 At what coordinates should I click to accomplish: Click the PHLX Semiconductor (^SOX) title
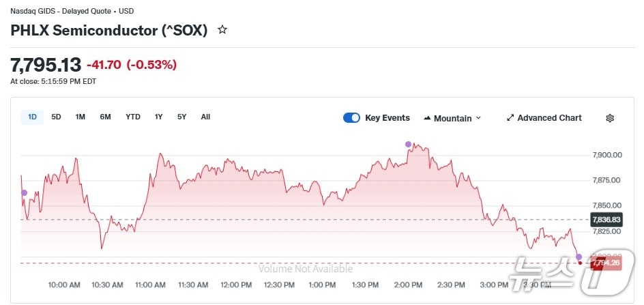click(108, 31)
